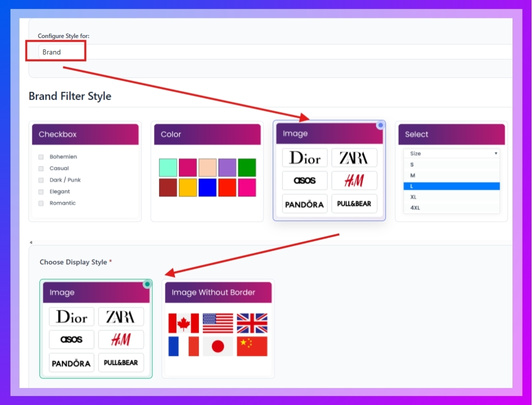Pick the green color swatch
The width and height of the screenshot is (532, 405).
coord(247,168)
